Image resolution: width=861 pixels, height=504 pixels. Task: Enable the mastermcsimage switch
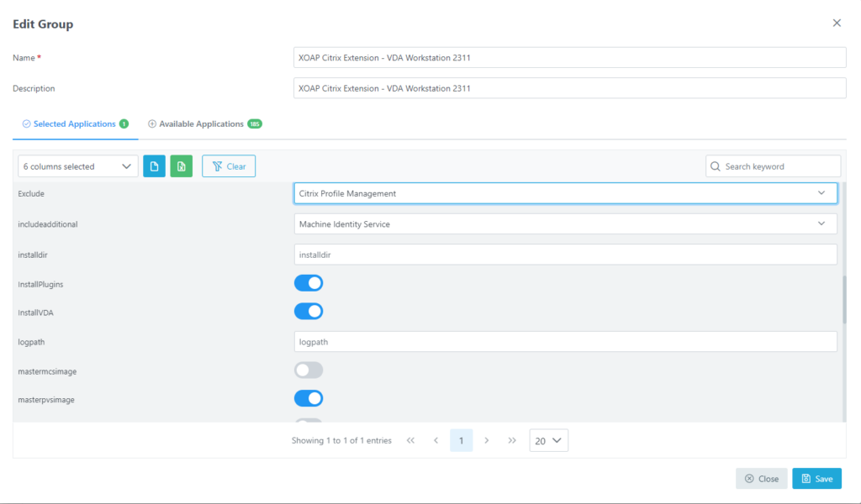click(309, 370)
